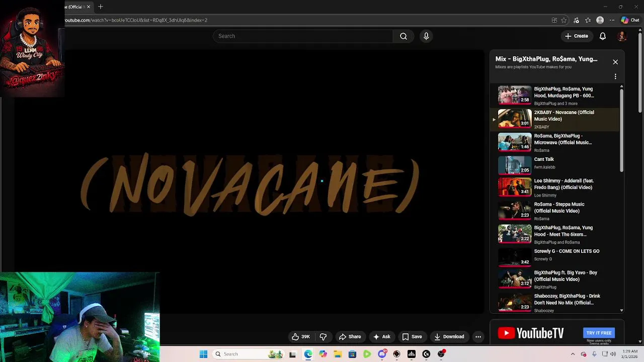Open Copilot Chat button
Viewport: 644px width, 362px height.
(x=630, y=20)
